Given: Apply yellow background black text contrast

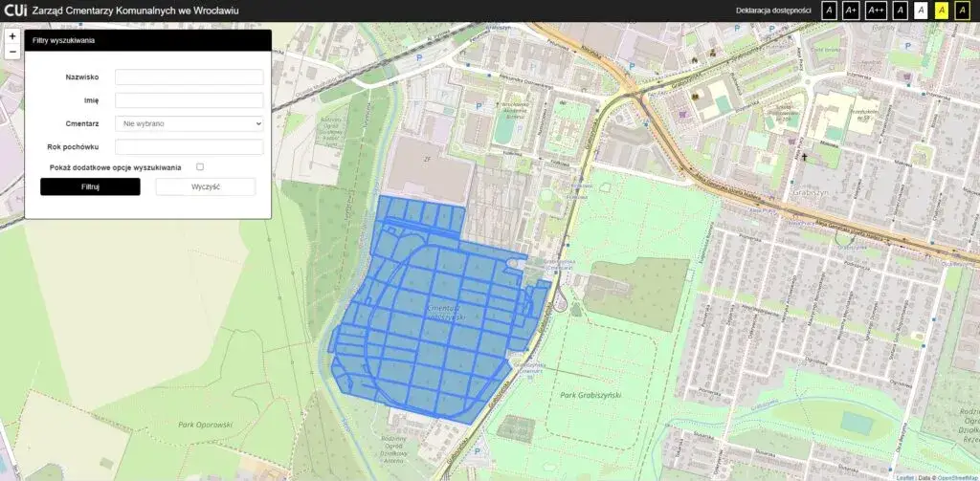Looking at the screenshot, I should (x=942, y=11).
